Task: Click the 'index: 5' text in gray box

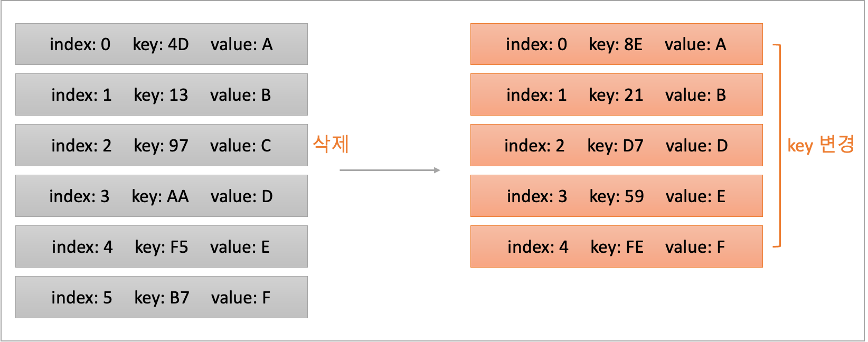Action: pos(82,298)
